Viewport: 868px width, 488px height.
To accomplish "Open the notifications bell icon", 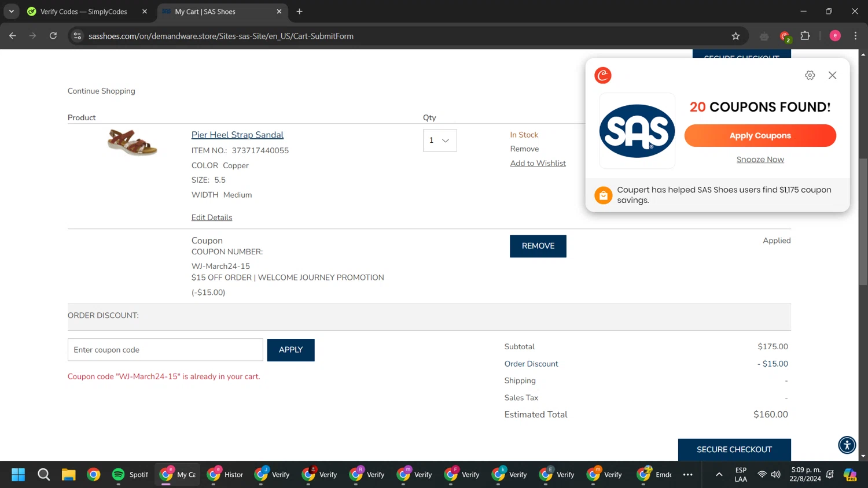I will click(830, 475).
